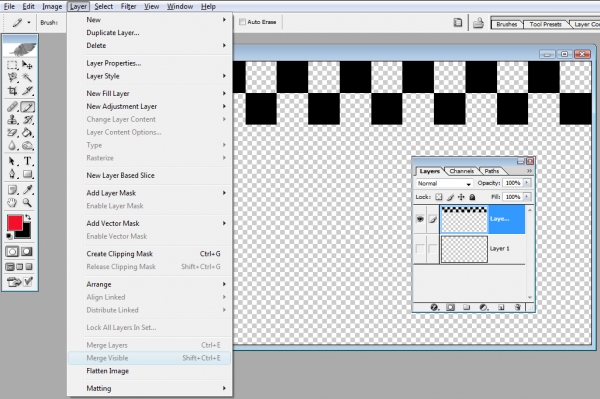Expand the Arrange submenu
600x399 pixels.
[150, 284]
